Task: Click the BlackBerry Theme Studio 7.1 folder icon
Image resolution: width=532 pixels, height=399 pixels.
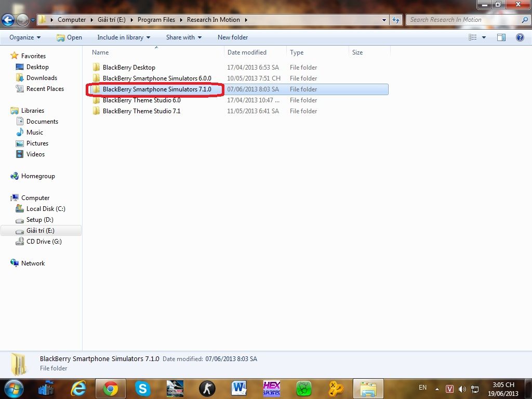Action: tap(96, 111)
